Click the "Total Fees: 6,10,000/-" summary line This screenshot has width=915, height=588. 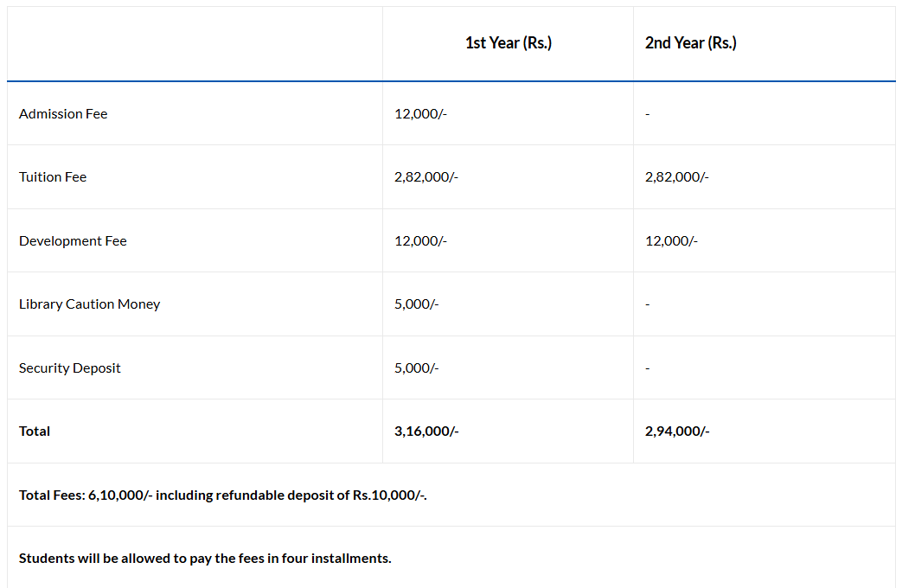222,495
